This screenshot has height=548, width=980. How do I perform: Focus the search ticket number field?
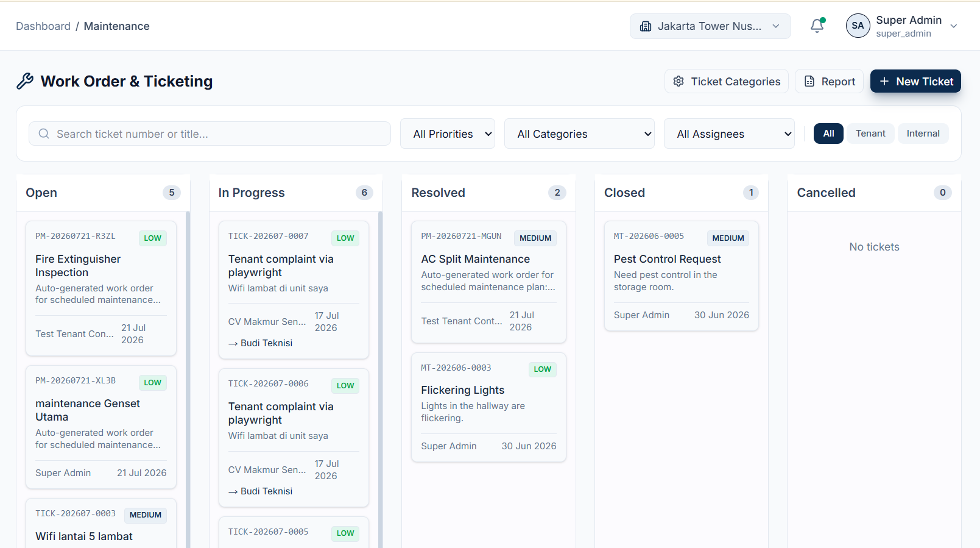210,133
